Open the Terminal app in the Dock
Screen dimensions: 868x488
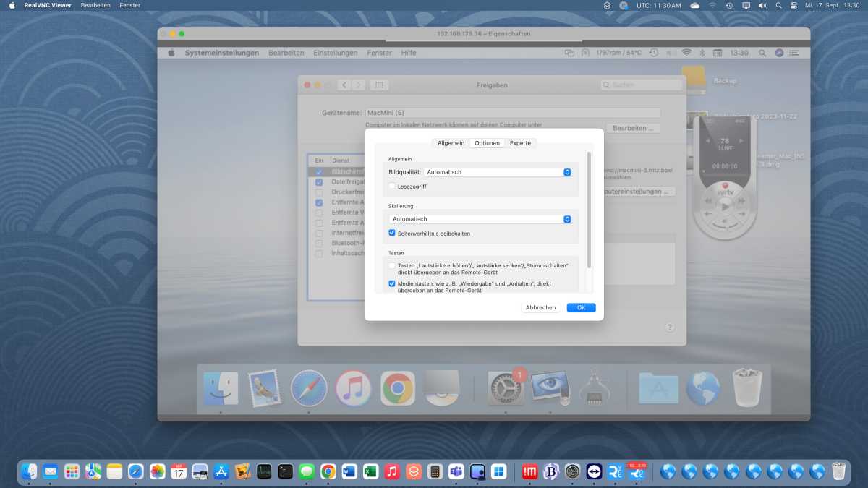286,472
